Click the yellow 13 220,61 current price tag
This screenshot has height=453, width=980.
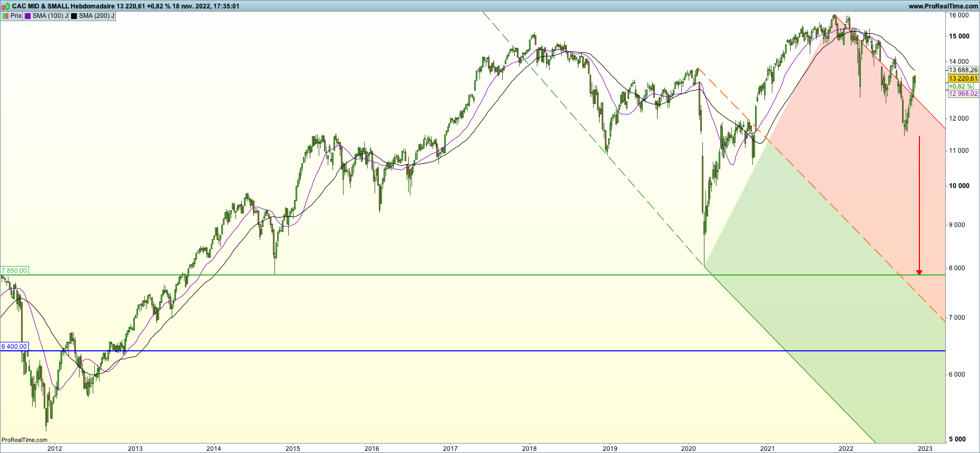(x=963, y=78)
